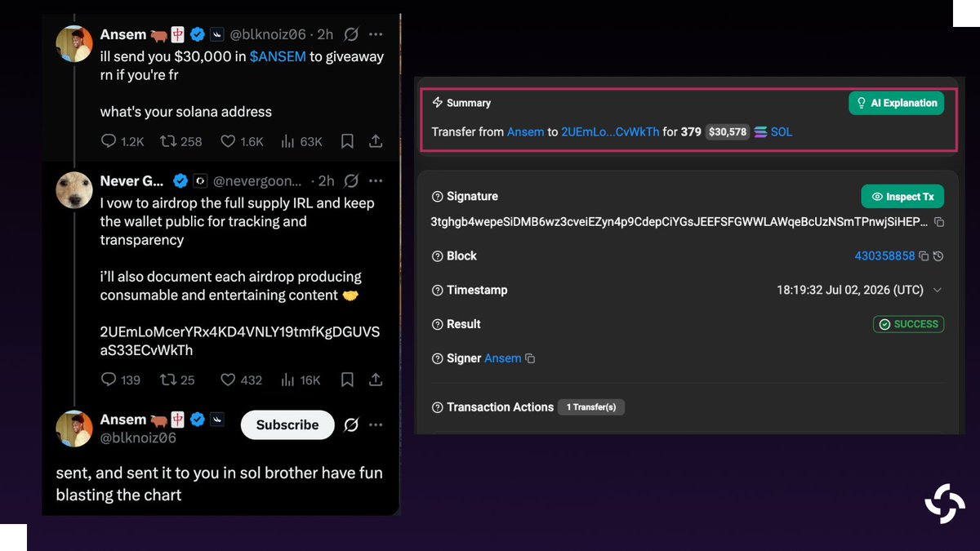Open block 430358858 link
980x551 pixels.
tap(884, 256)
